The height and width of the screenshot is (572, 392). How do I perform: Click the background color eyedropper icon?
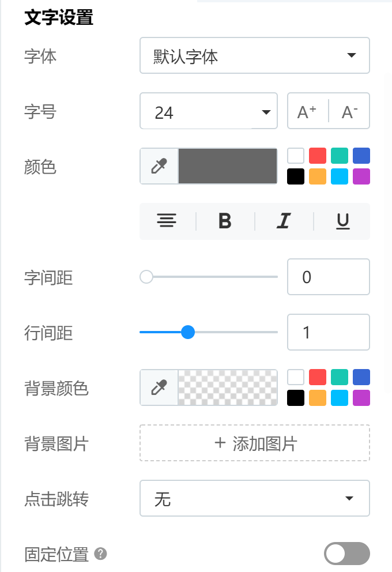159,388
